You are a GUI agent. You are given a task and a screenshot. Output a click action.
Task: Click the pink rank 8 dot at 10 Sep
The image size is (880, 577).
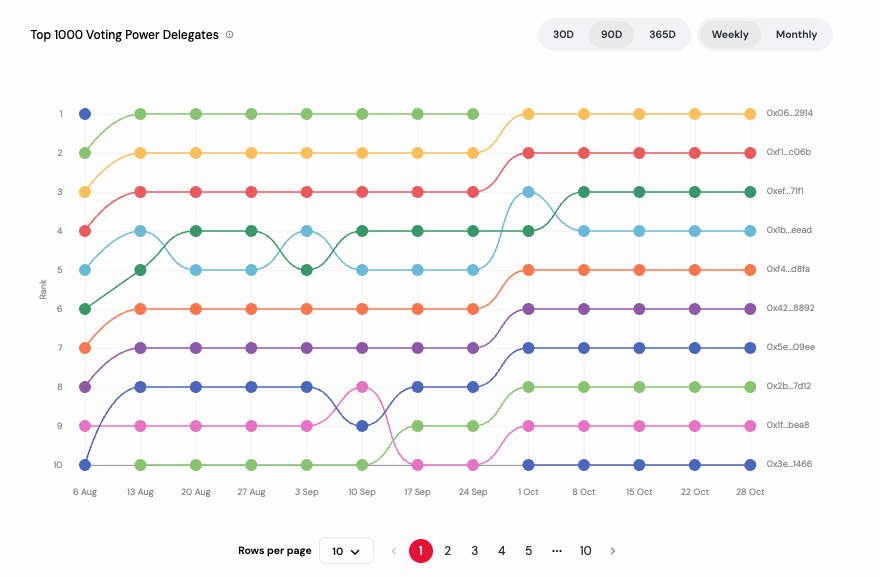[362, 387]
